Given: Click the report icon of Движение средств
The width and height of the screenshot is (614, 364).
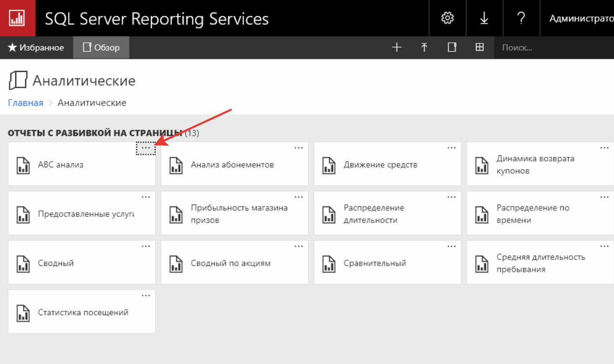Looking at the screenshot, I should 329,165.
